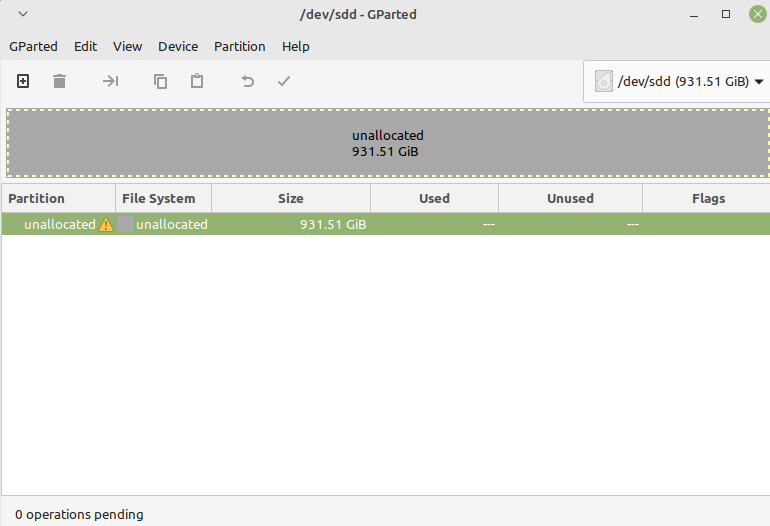770x526 pixels.
Task: Select the unallocated 931.51 GiB disk map block
Action: pos(387,143)
